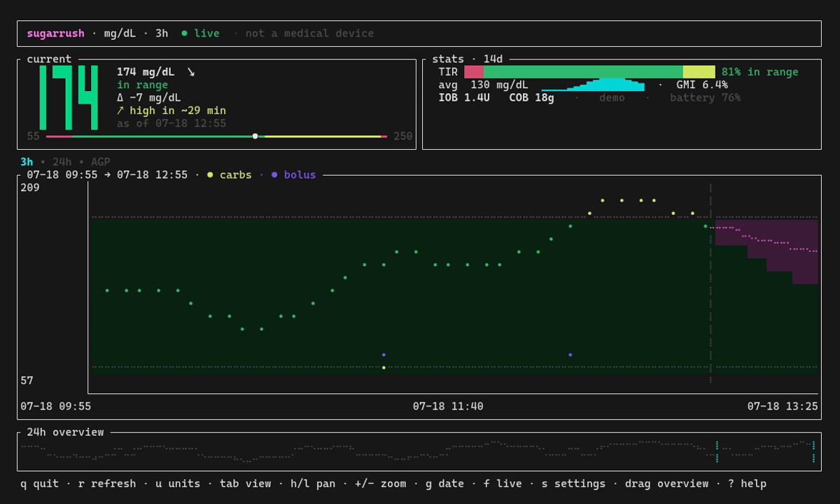Toggle live mode via 'f live' footer item
The image size is (840, 504).
[x=503, y=484]
